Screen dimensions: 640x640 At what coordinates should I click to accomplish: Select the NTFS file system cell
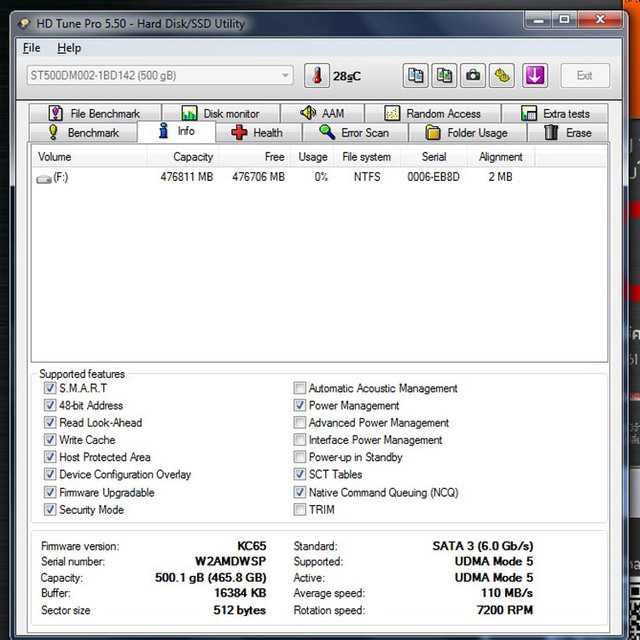367,177
